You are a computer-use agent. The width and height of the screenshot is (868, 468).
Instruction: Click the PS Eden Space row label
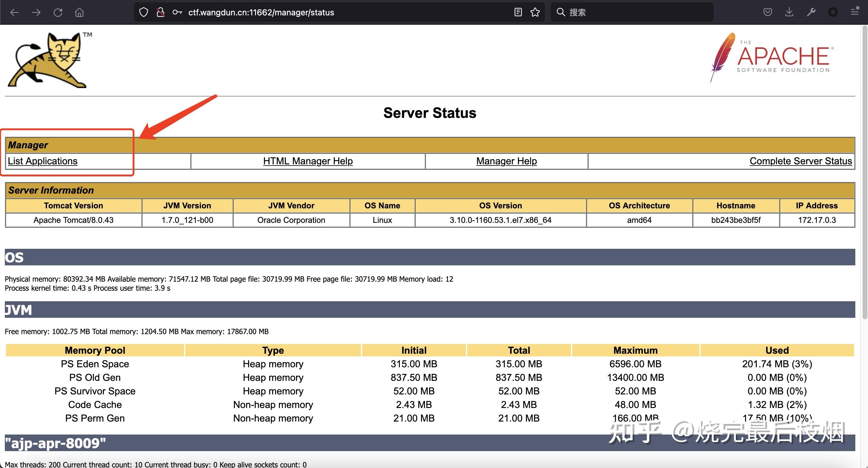click(x=95, y=364)
